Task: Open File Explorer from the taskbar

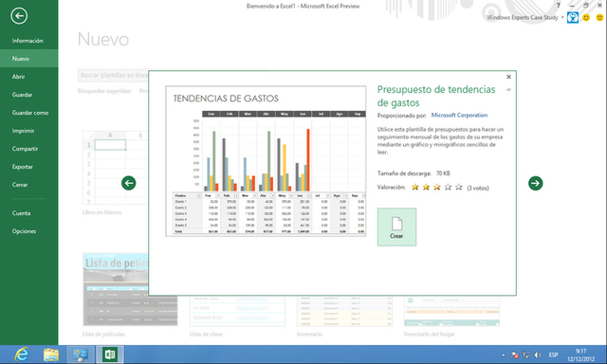Action: point(51,355)
